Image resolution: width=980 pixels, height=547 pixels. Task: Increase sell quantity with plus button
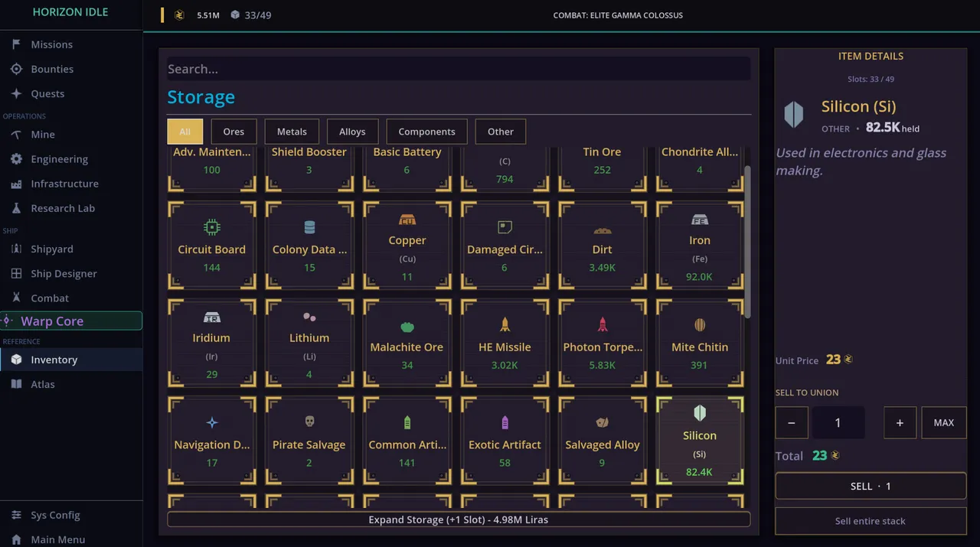[x=900, y=422]
